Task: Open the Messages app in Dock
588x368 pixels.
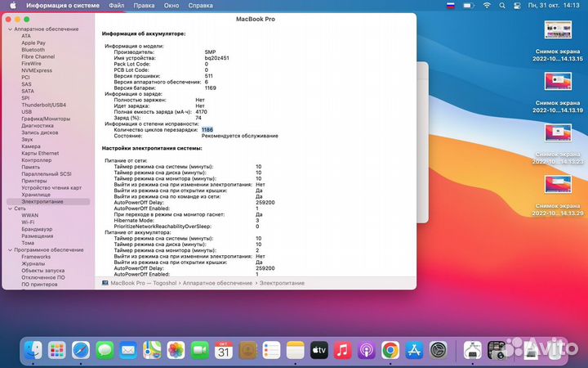Action: [105, 350]
